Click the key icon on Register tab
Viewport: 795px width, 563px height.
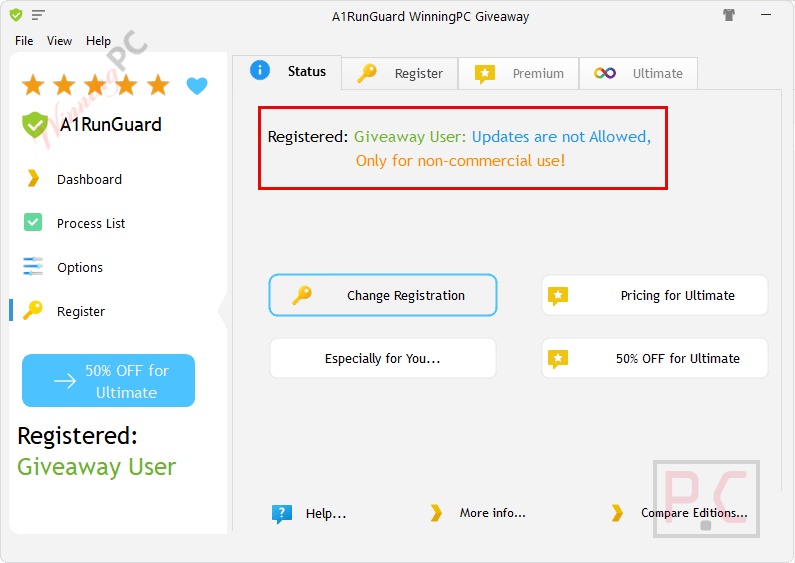tap(367, 73)
